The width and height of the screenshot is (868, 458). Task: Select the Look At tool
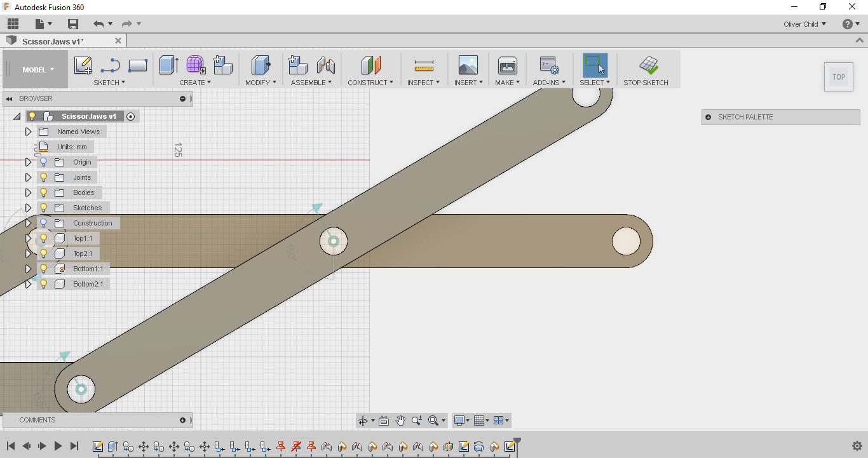tap(384, 420)
